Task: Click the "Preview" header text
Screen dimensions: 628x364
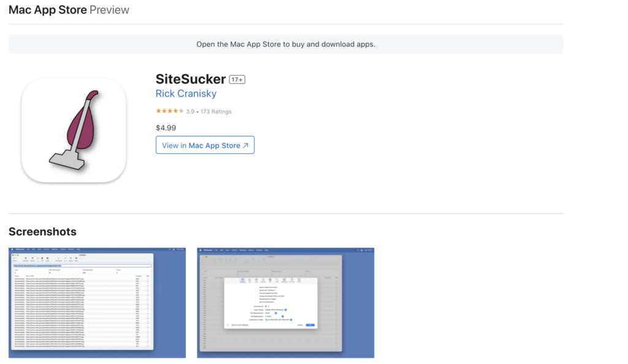Action: click(x=109, y=10)
